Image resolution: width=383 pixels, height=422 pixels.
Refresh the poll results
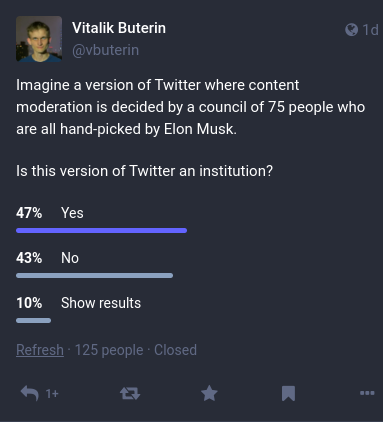click(x=40, y=350)
